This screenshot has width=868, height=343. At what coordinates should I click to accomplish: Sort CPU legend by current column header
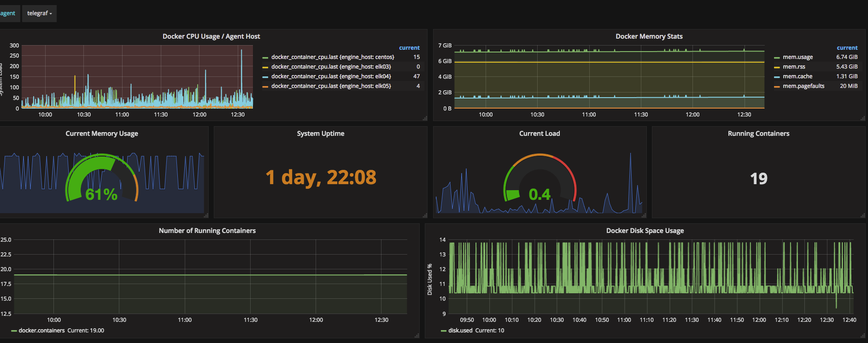point(409,48)
